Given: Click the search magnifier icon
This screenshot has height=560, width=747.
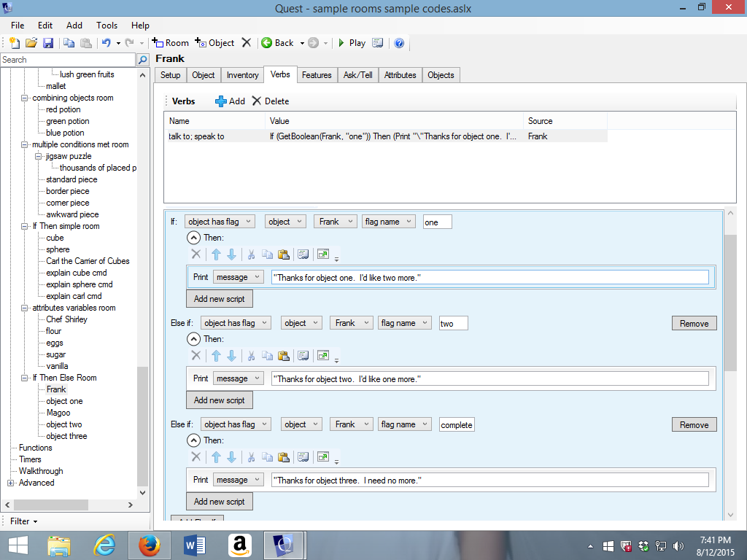Looking at the screenshot, I should pos(142,60).
